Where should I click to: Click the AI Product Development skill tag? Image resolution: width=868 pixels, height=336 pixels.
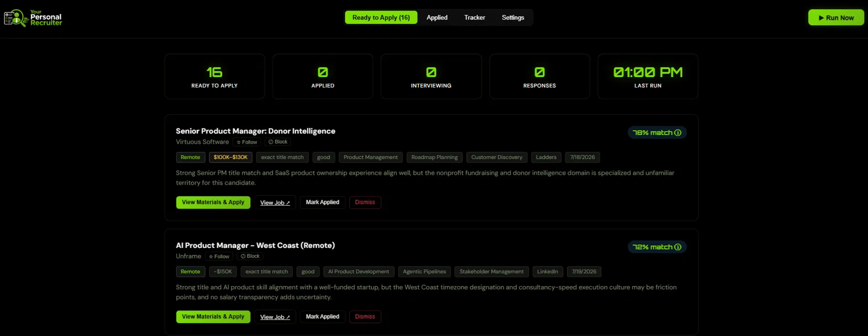[x=359, y=272]
